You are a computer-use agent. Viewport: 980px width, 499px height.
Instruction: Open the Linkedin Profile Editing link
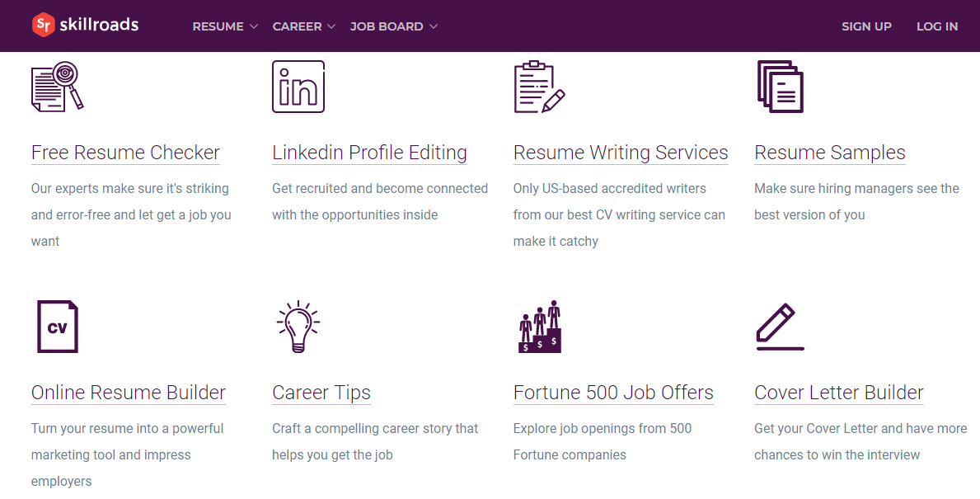click(369, 153)
